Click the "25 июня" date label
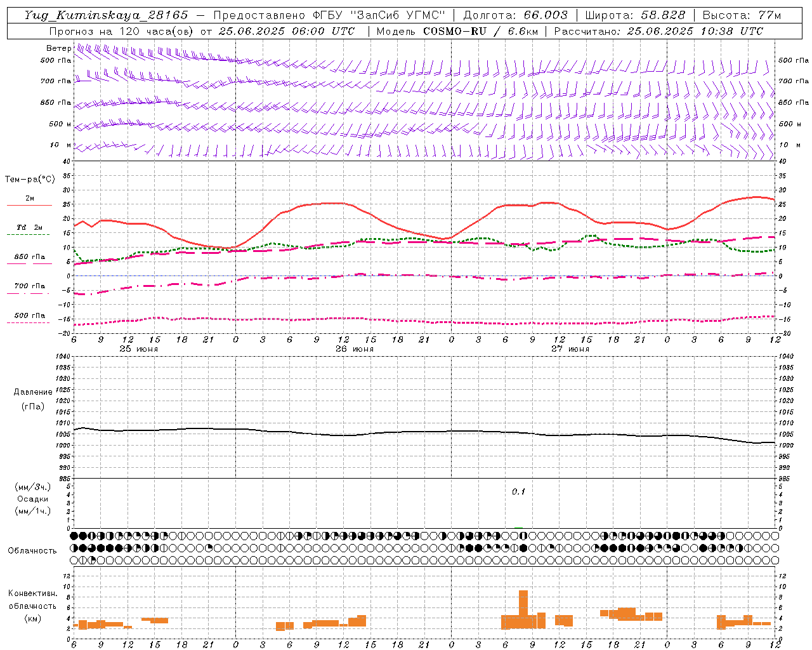Viewport: 812px width, 650px height. 139,349
